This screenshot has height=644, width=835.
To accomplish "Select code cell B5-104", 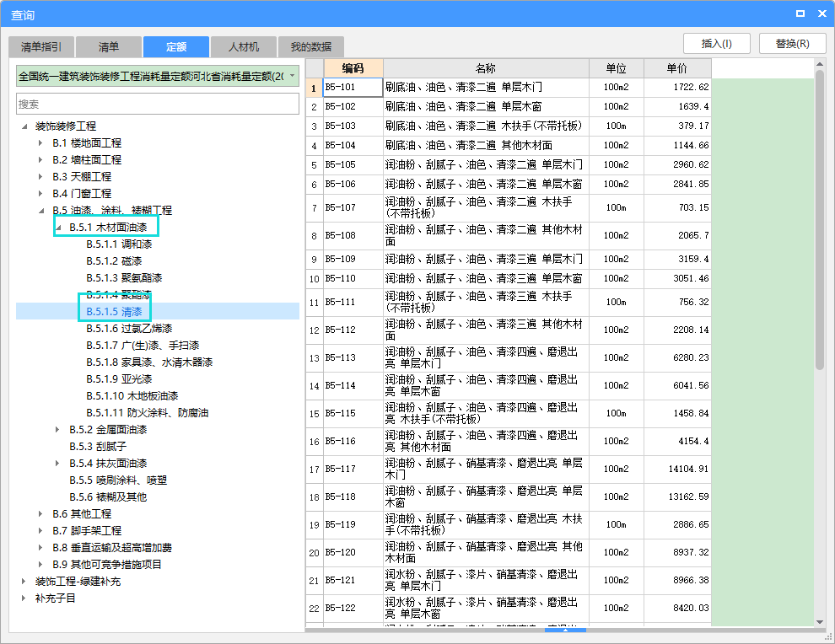I will click(x=353, y=145).
